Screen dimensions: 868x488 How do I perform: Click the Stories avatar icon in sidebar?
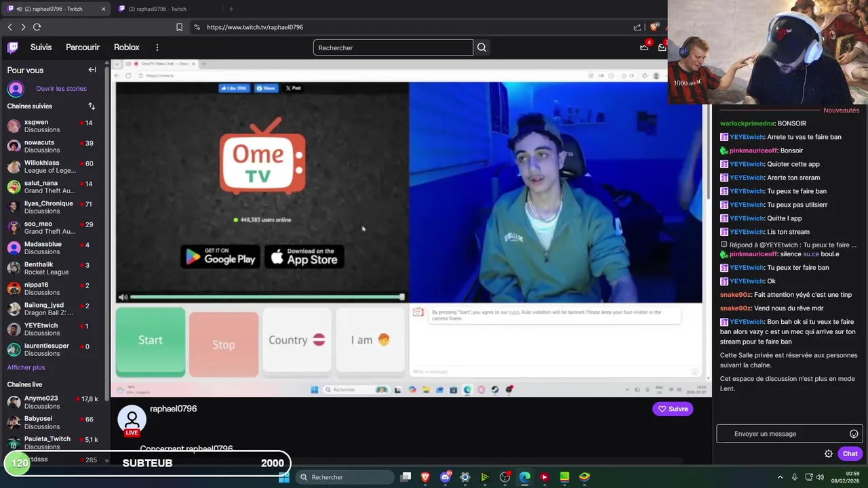tap(16, 89)
